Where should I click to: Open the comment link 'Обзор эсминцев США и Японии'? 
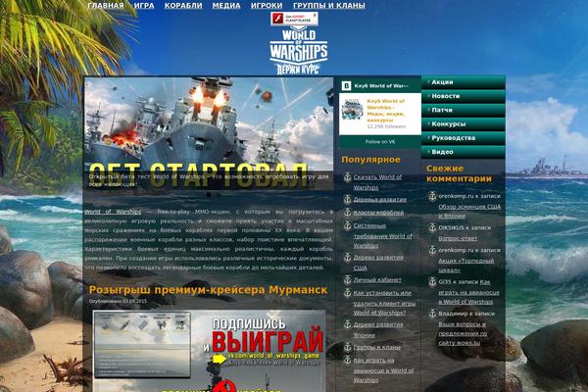(469, 212)
